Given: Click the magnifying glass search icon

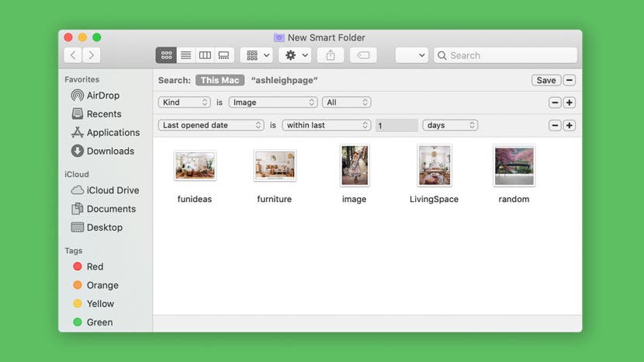Looking at the screenshot, I should pyautogui.click(x=442, y=55).
